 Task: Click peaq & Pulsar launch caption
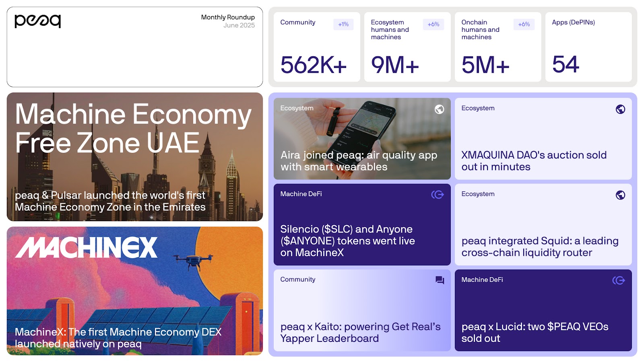(x=110, y=201)
